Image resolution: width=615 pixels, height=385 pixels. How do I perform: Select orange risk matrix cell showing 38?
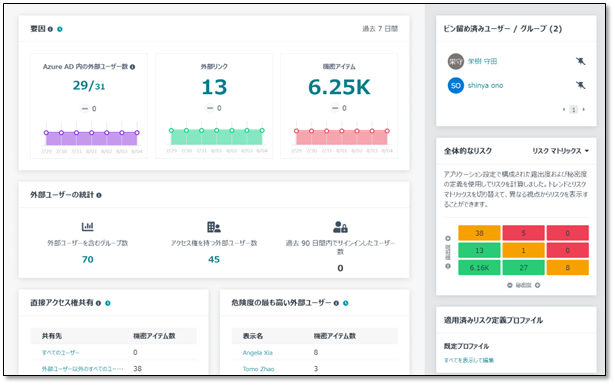[x=479, y=233]
